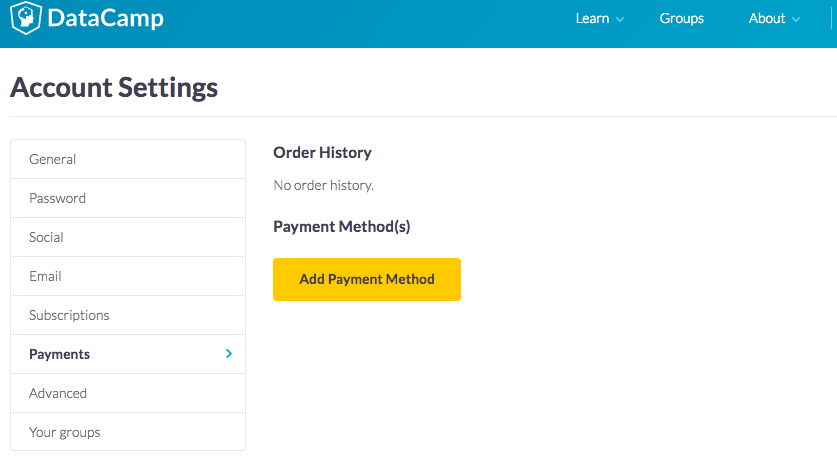The width and height of the screenshot is (837, 460).
Task: Open the Password settings section
Action: click(58, 198)
